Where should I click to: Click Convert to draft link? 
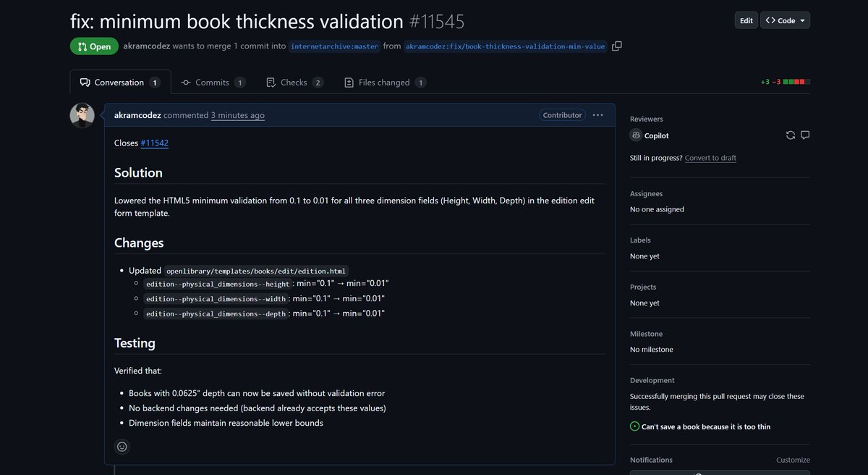tap(710, 158)
